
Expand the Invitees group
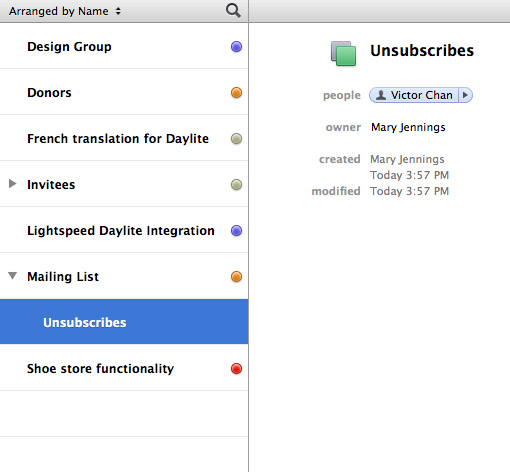[13, 184]
